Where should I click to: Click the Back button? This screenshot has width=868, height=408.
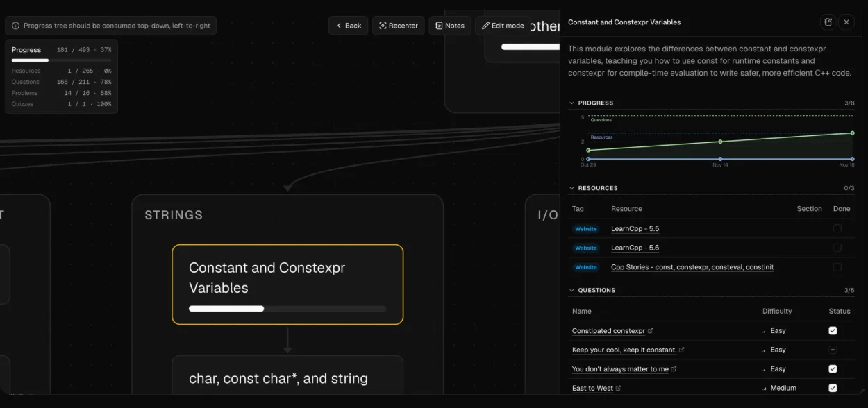[349, 26]
